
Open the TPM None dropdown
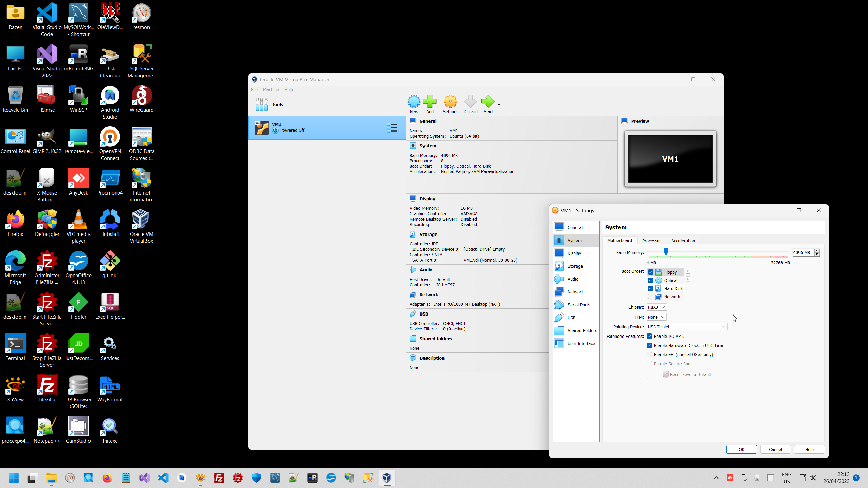pos(656,317)
